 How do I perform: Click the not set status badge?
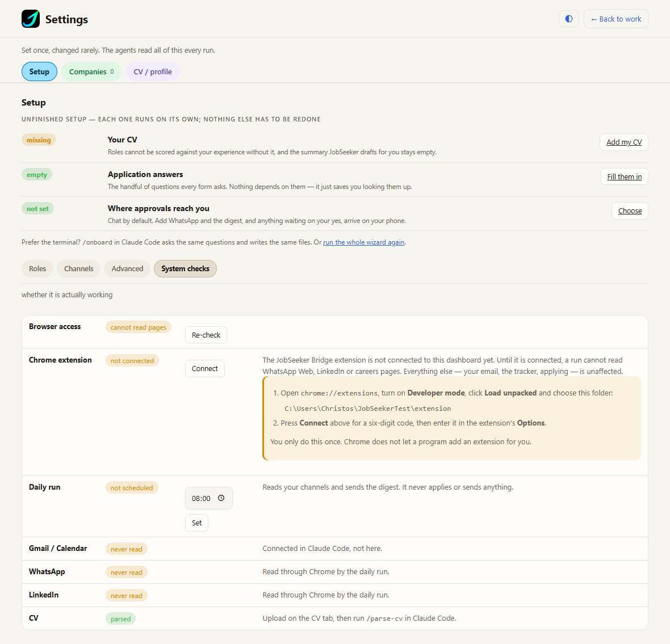coord(37,209)
